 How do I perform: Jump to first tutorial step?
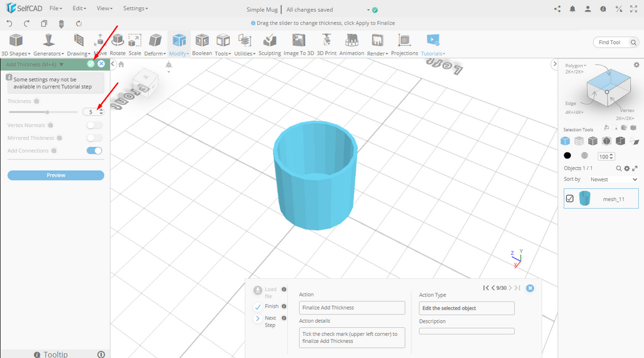click(x=486, y=288)
